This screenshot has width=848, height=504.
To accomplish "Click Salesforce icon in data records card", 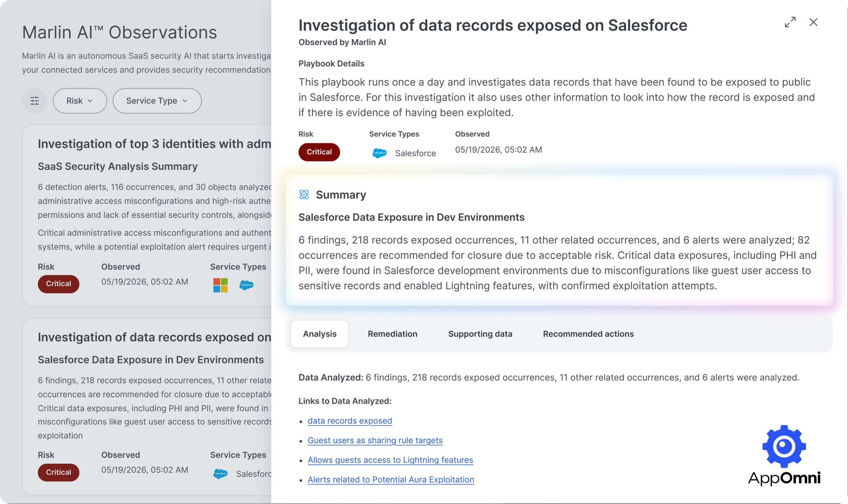I will click(221, 474).
